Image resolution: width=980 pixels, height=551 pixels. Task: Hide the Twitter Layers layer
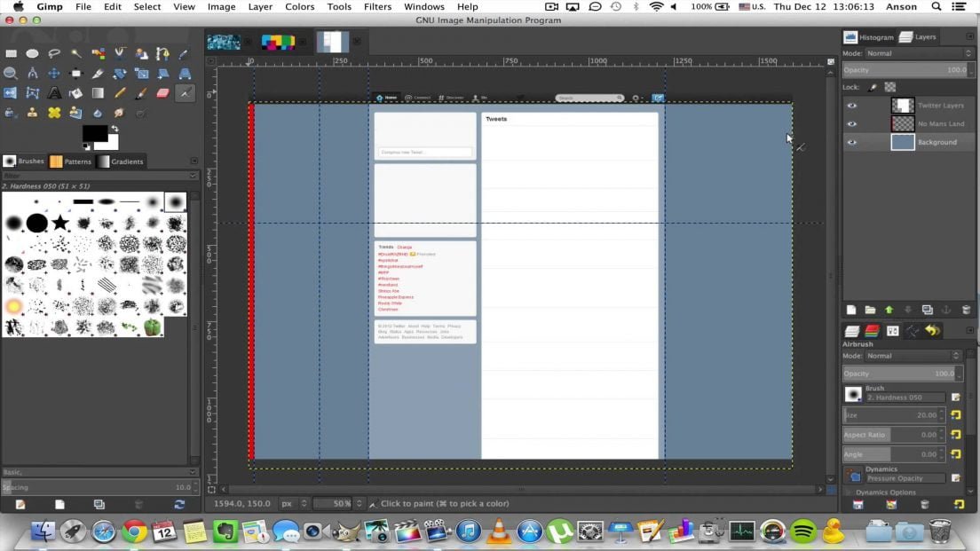[x=852, y=106]
